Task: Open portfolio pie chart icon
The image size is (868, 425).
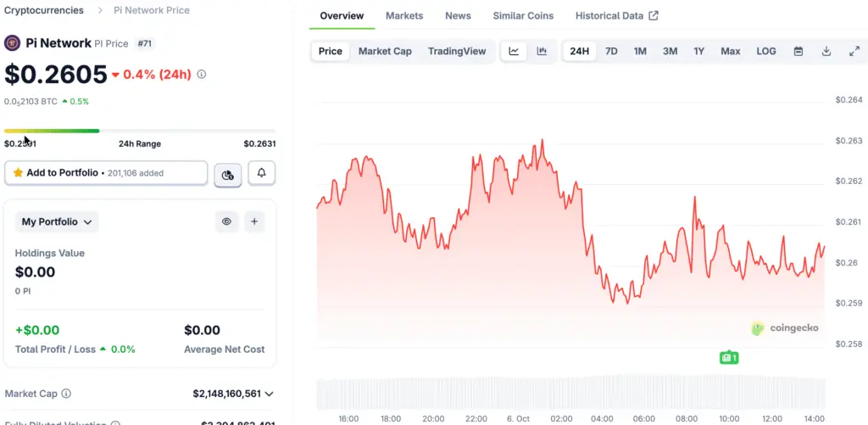Action: click(227, 174)
